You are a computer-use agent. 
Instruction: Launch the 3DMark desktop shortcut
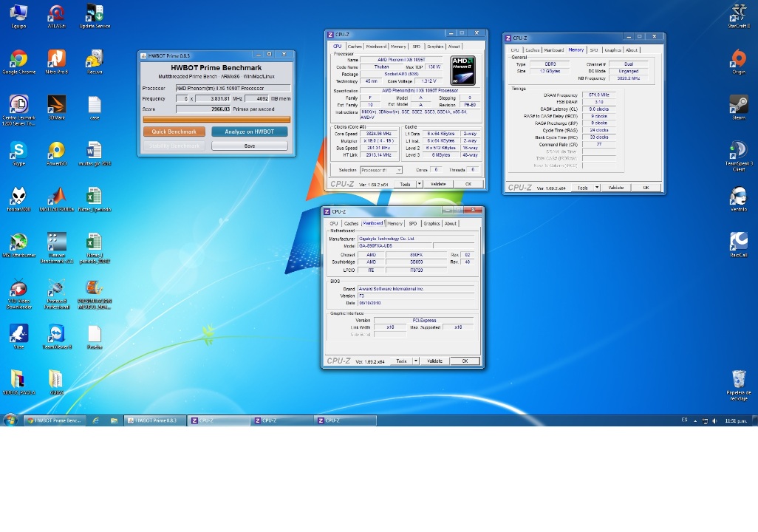click(57, 107)
